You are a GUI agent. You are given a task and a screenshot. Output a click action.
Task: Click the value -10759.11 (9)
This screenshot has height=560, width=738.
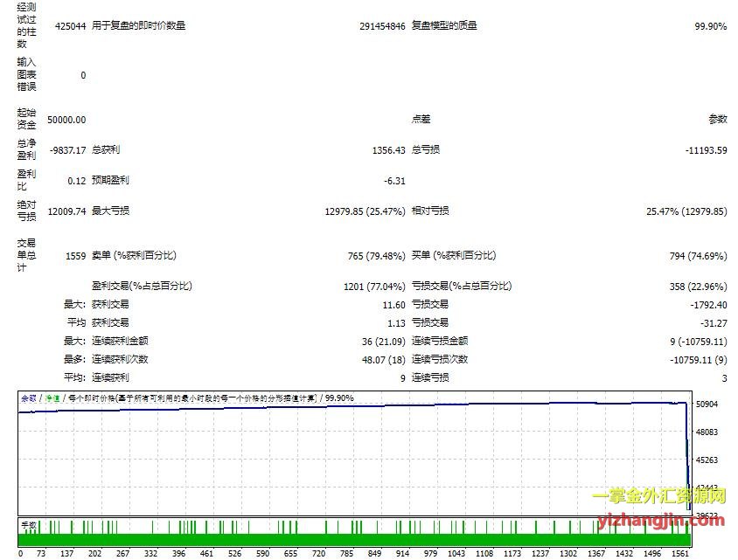click(699, 360)
